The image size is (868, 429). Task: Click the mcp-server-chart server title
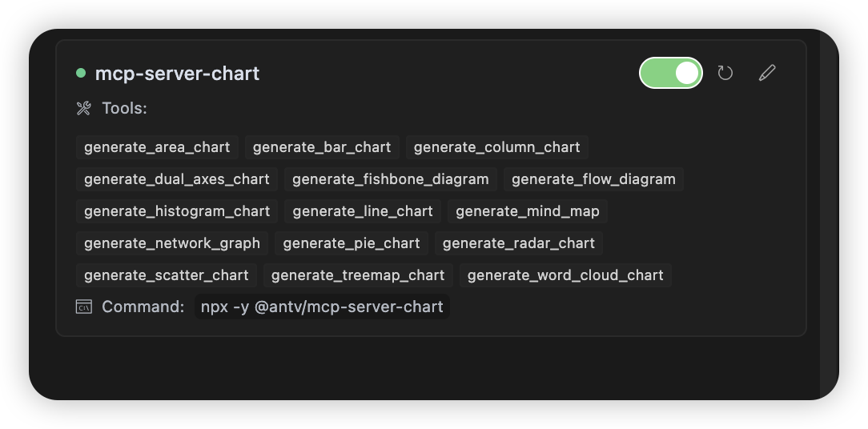pyautogui.click(x=177, y=74)
